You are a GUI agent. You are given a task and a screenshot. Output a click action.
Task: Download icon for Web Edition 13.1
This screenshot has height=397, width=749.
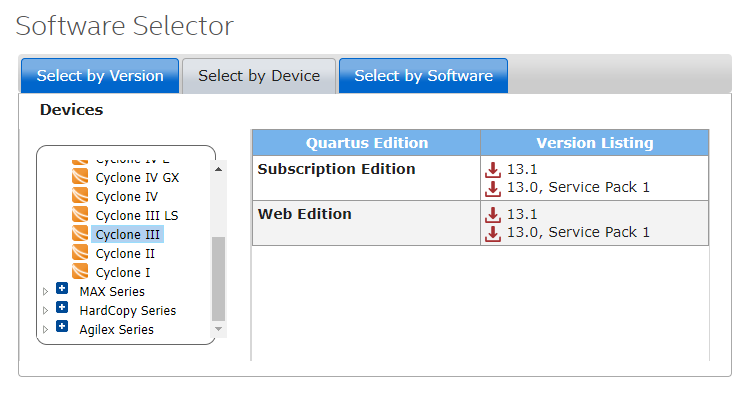pyautogui.click(x=493, y=215)
